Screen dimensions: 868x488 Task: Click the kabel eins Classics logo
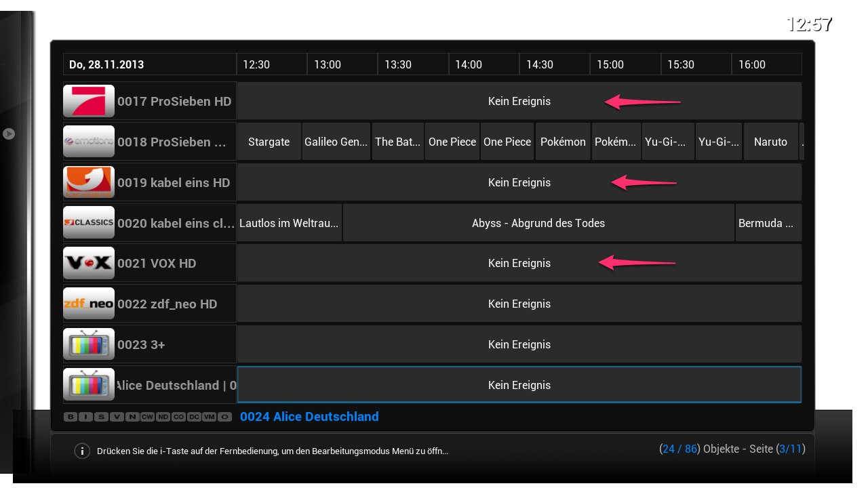89,222
